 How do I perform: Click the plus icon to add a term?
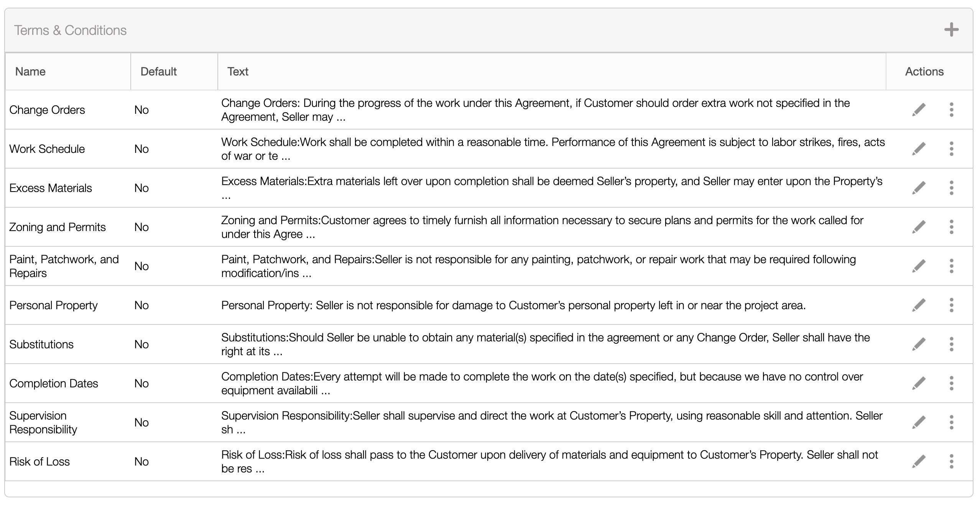(951, 30)
